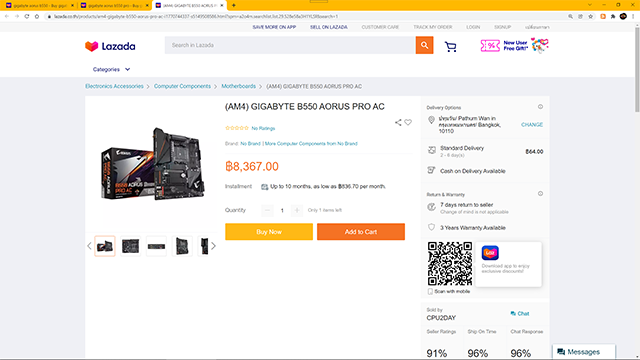The height and width of the screenshot is (360, 640).
Task: Open the Motherboards breadcrumb link
Action: (238, 86)
